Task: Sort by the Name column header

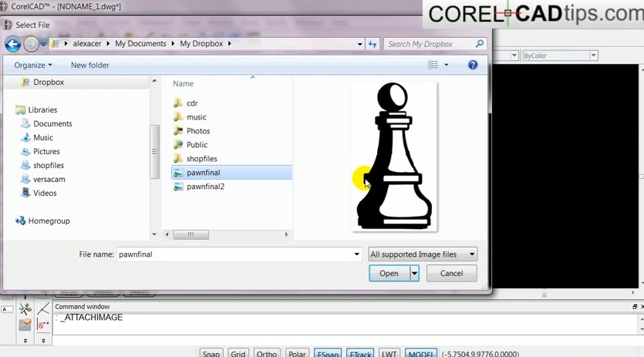Action: point(183,84)
